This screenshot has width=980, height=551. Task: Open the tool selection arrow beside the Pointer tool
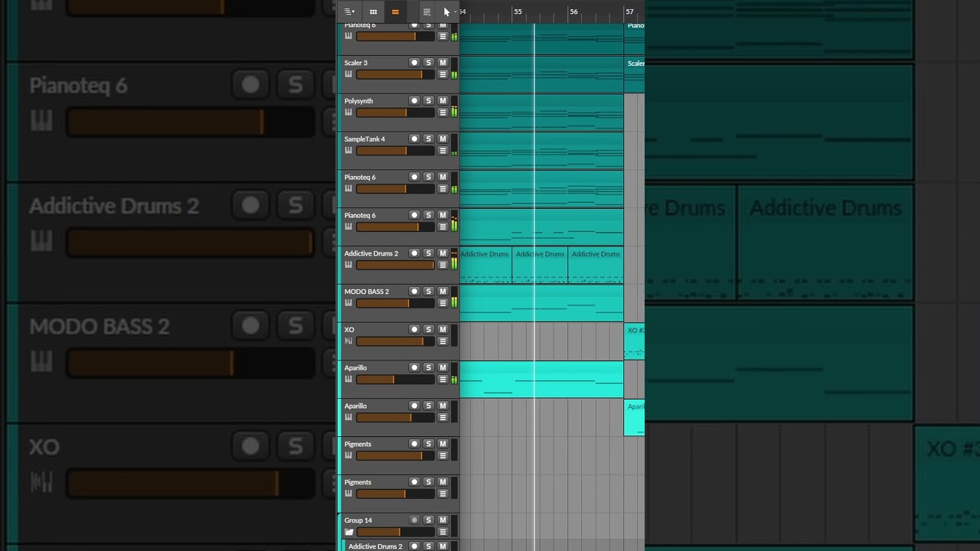(455, 11)
